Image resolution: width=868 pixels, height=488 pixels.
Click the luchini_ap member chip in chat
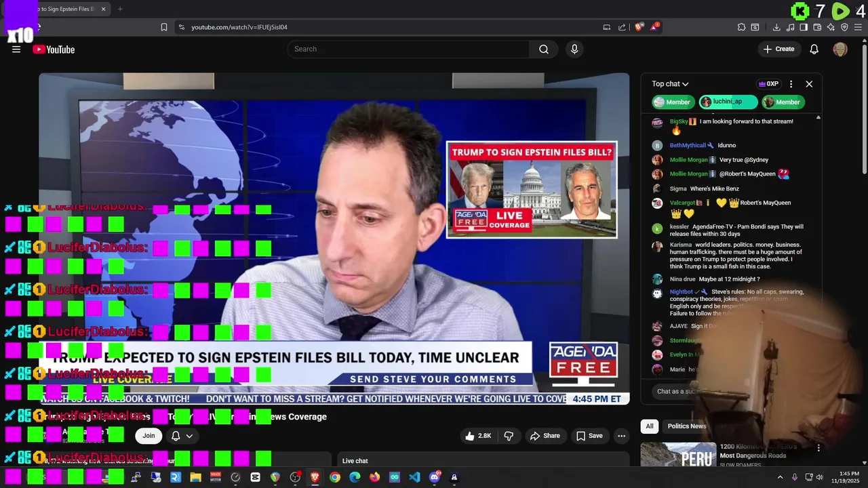728,102
